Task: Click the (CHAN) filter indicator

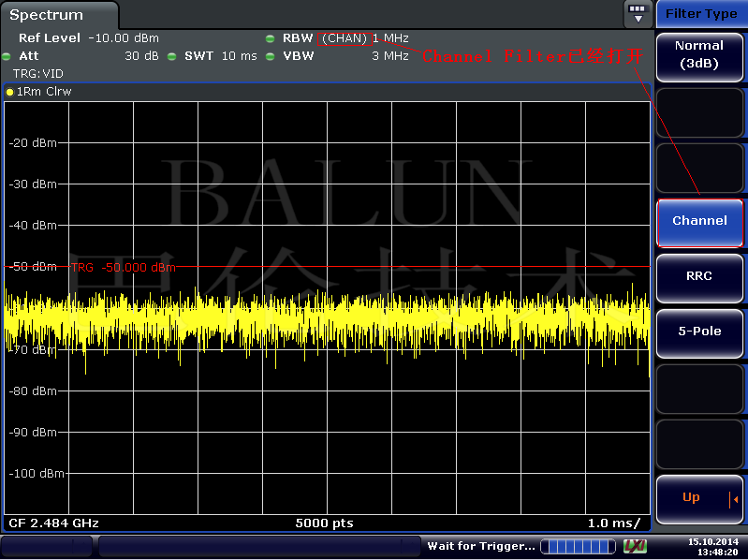Action: coord(345,38)
